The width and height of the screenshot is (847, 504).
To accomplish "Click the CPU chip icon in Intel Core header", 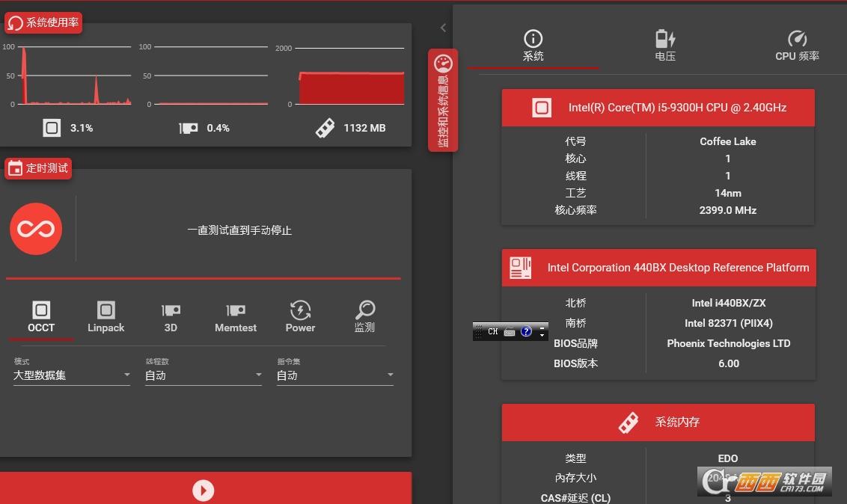I will [541, 108].
